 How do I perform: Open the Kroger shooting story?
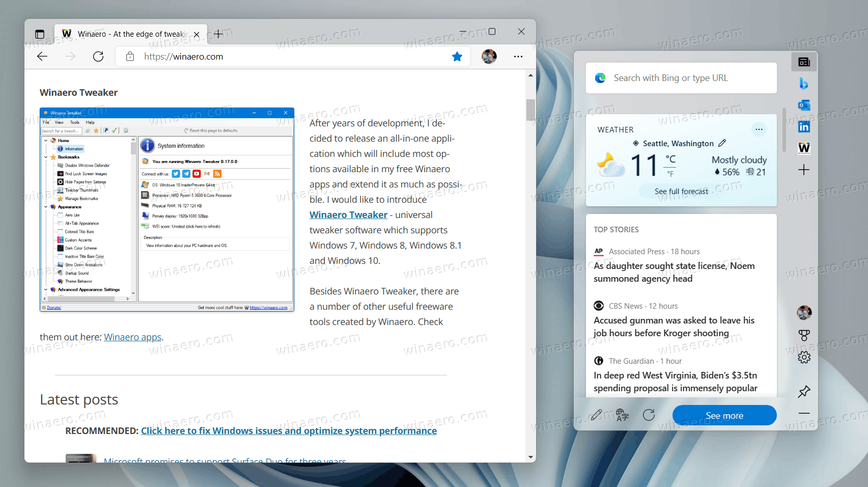coord(674,327)
